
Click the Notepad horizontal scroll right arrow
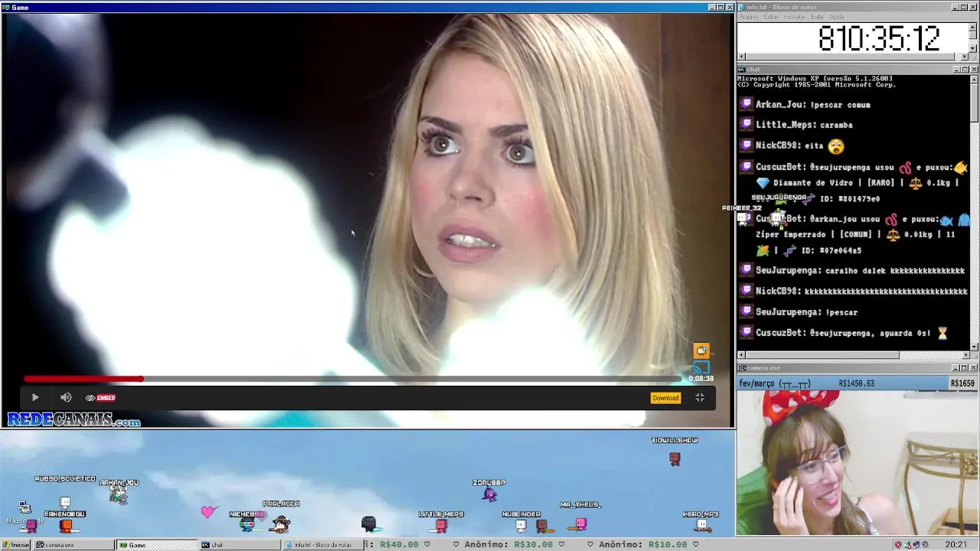965,57
